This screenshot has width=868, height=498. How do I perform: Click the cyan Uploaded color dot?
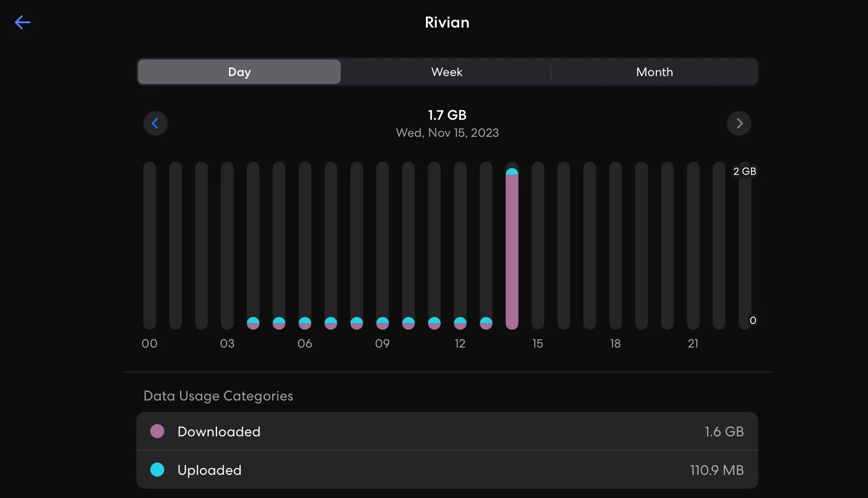(157, 470)
